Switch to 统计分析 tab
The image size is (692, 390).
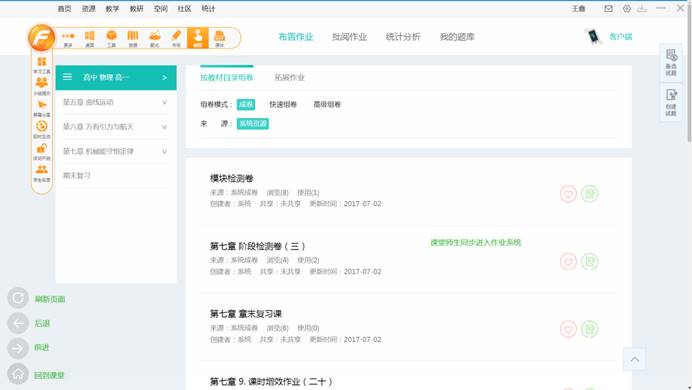(403, 37)
